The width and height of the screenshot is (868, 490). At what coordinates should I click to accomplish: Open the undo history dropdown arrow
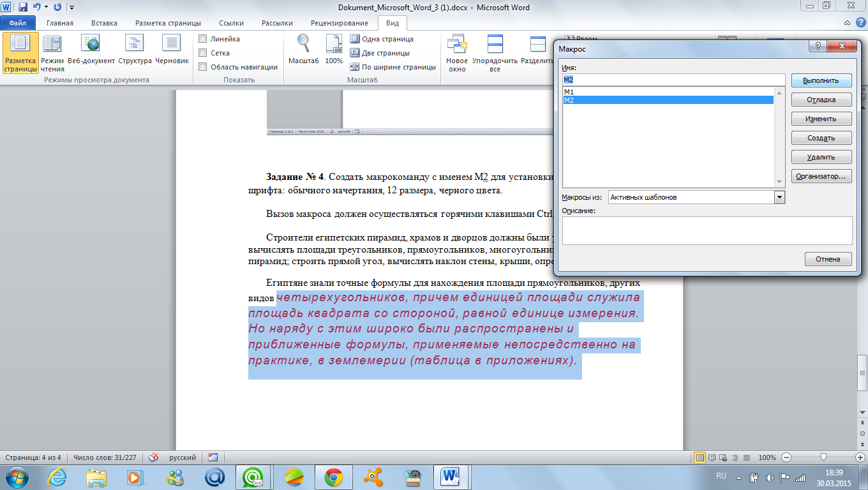click(x=46, y=8)
